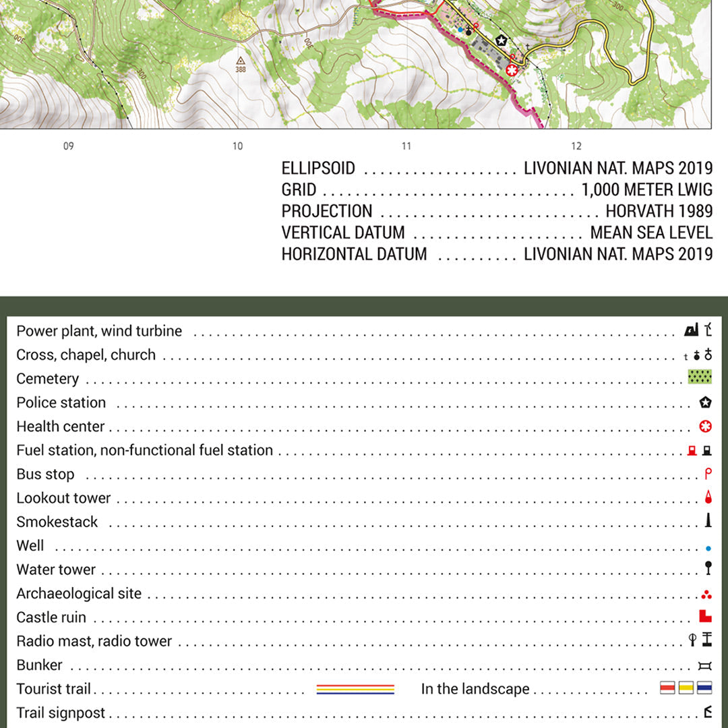This screenshot has height=728, width=728.
Task: Click the power plant legend icon
Action: [691, 330]
